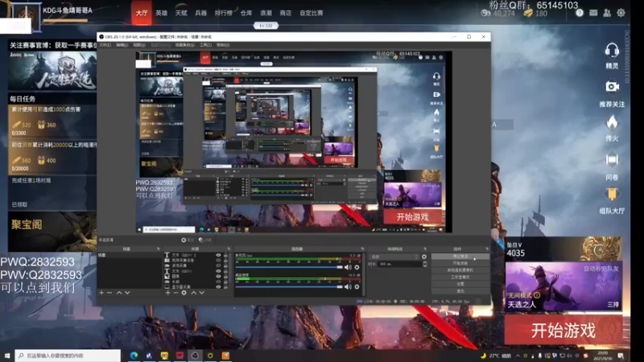644x362 pixels.
Task: Switch to the game 排行榜 tab
Action: [223, 13]
